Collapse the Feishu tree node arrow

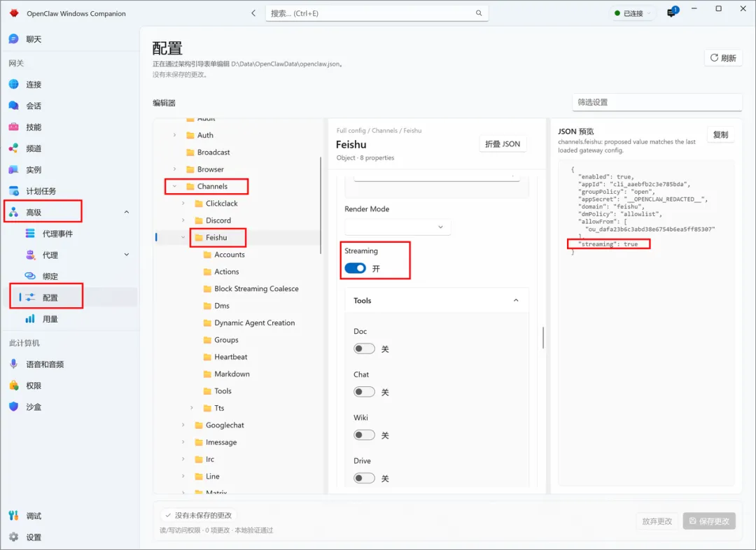[183, 237]
